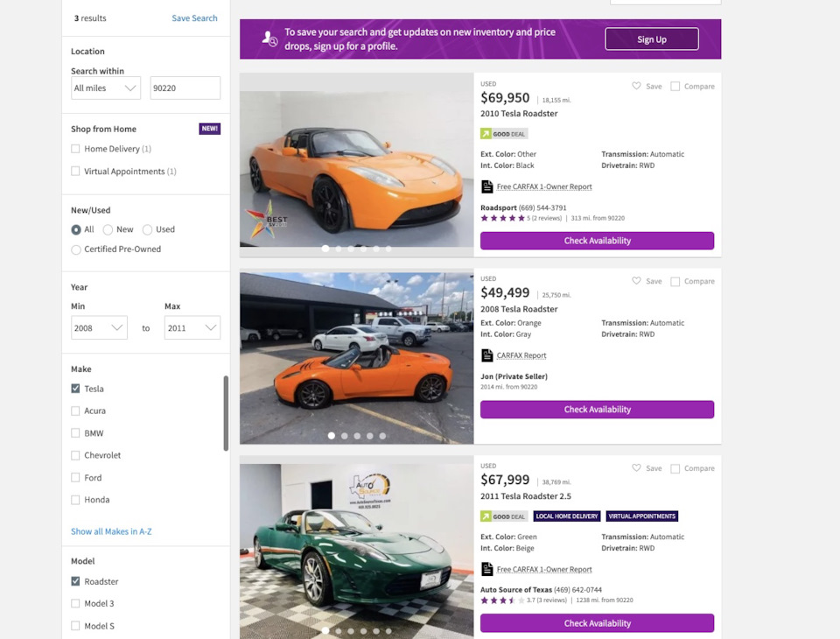Click the star rating for Auto Source of Texas

click(502, 600)
